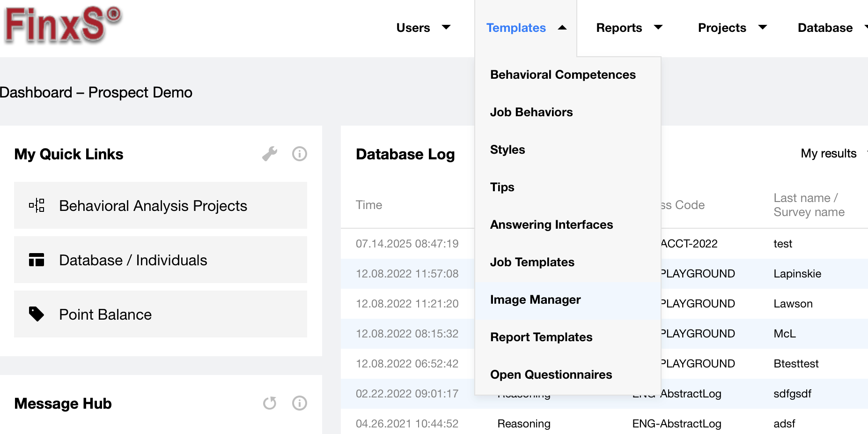Select the Behavioral Analysis Projects icon
The image size is (868, 434).
coord(37,205)
